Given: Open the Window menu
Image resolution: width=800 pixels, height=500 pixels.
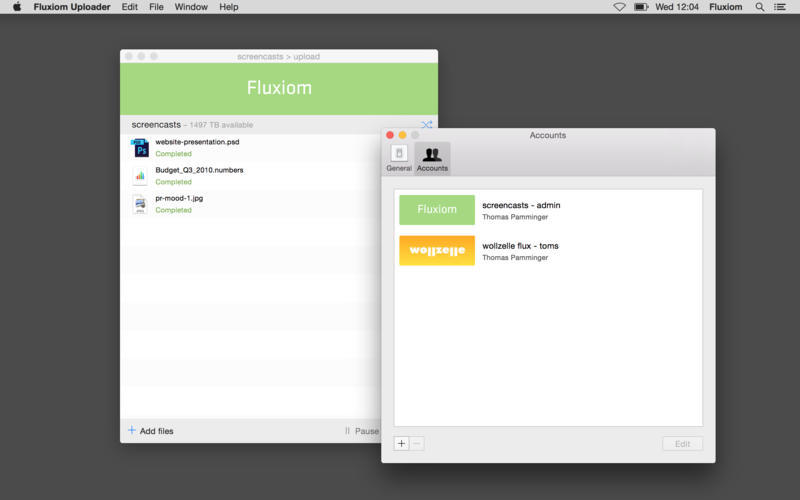Looking at the screenshot, I should (x=191, y=7).
